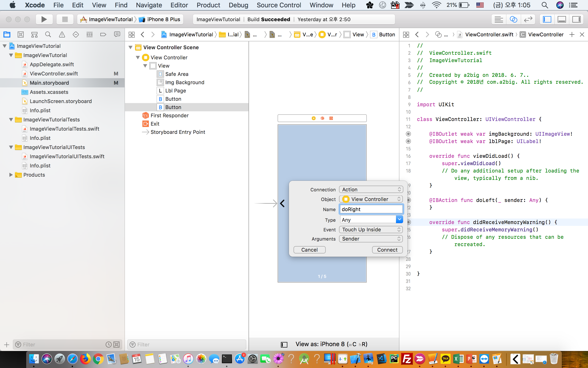Open the Find menu
The height and width of the screenshot is (368, 588).
[x=121, y=5]
